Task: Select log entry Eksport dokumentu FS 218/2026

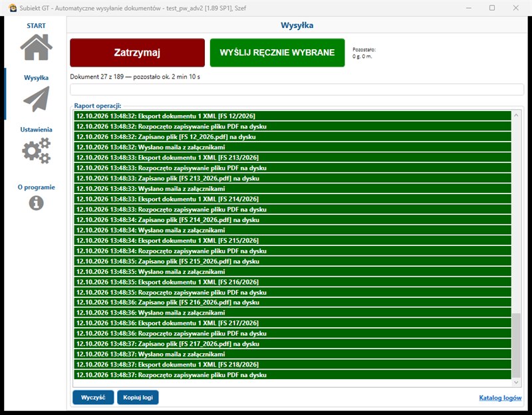Action: (293, 364)
